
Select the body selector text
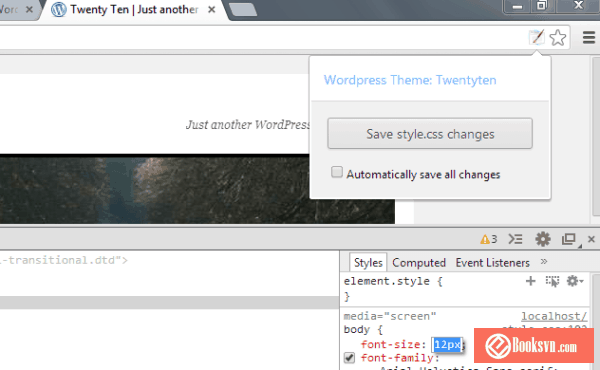point(357,329)
